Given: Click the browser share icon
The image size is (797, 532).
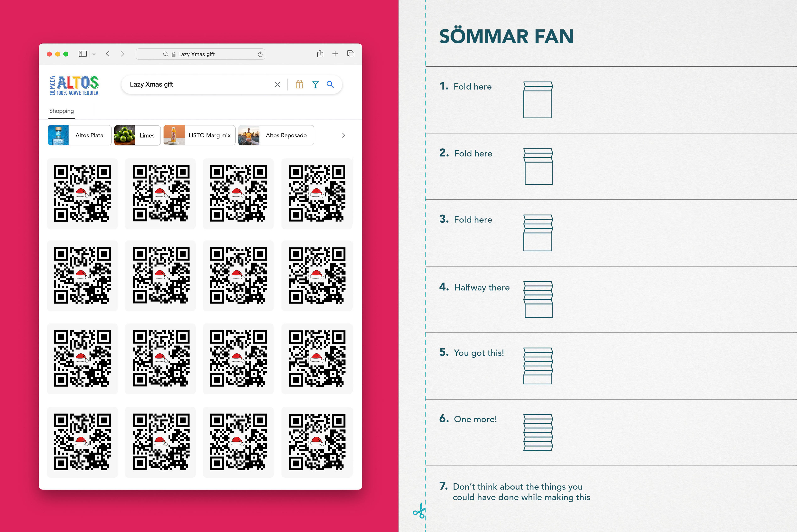Looking at the screenshot, I should click(x=320, y=54).
